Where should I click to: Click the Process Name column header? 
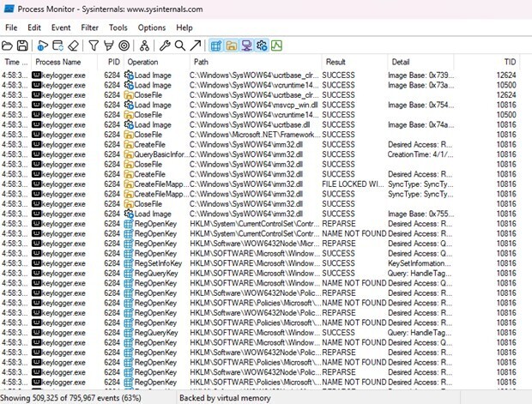(x=64, y=62)
